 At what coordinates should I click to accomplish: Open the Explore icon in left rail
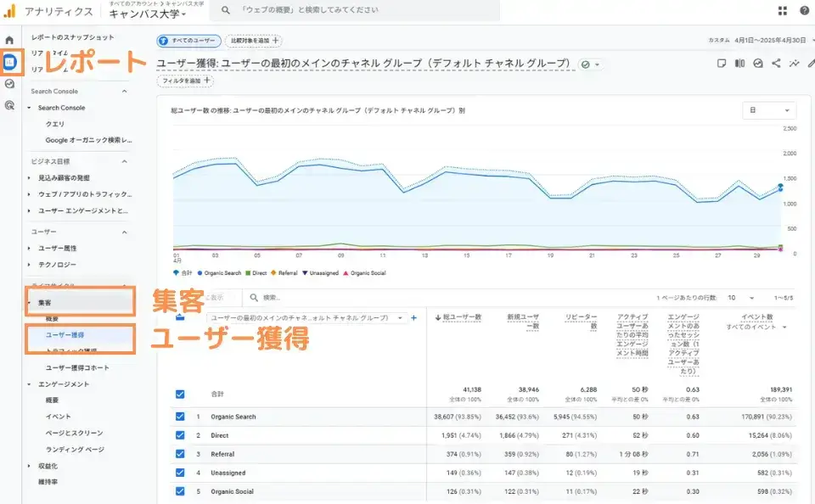[9, 84]
